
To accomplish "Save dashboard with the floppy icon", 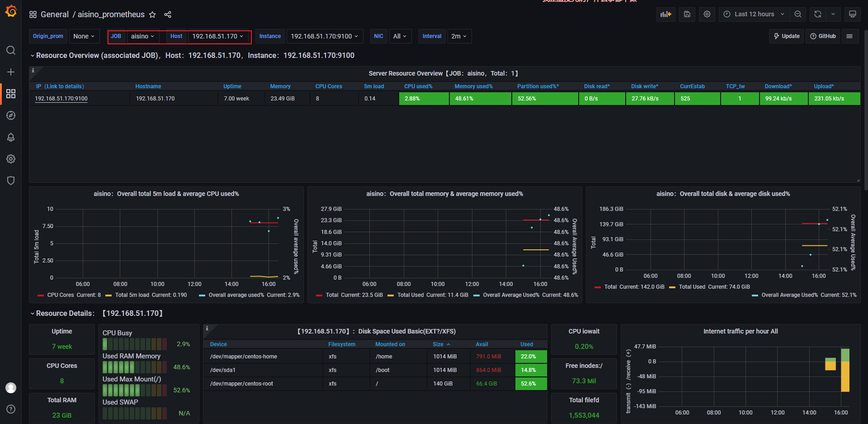I will [x=687, y=14].
